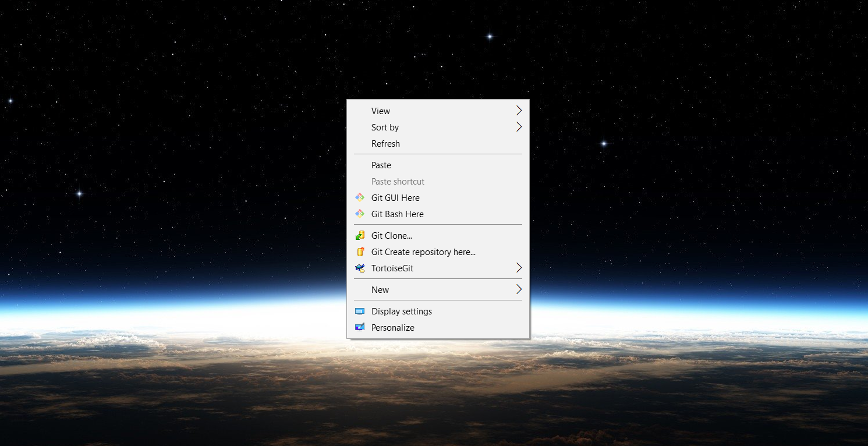
Task: Click the Git Create repository icon
Action: point(360,252)
